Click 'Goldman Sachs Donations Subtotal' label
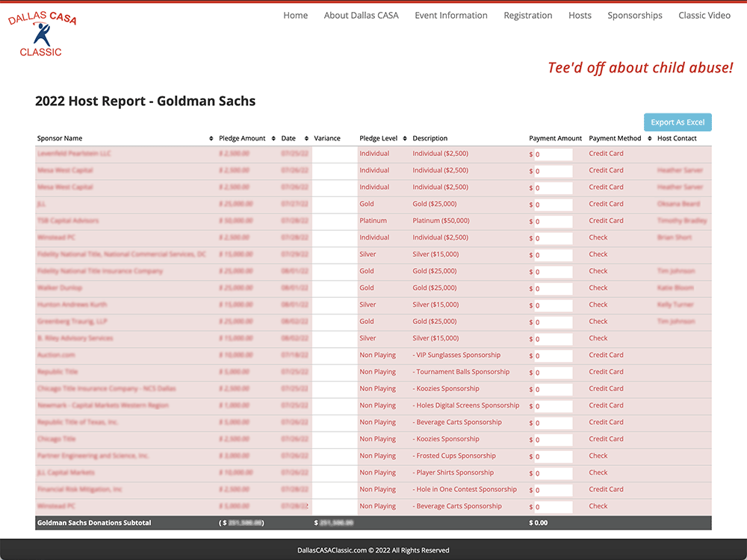The image size is (747, 560). click(x=94, y=523)
